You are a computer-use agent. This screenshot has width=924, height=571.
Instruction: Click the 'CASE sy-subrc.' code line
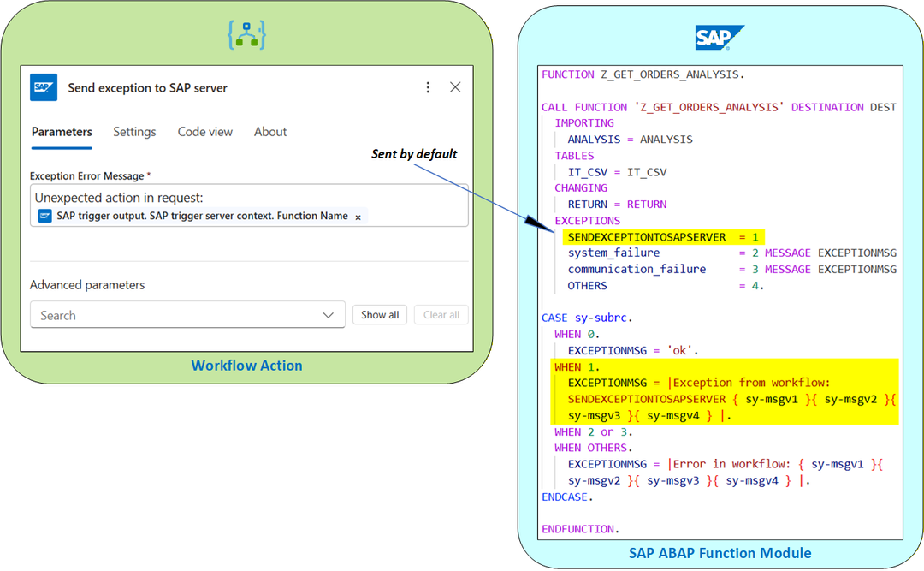click(x=587, y=318)
